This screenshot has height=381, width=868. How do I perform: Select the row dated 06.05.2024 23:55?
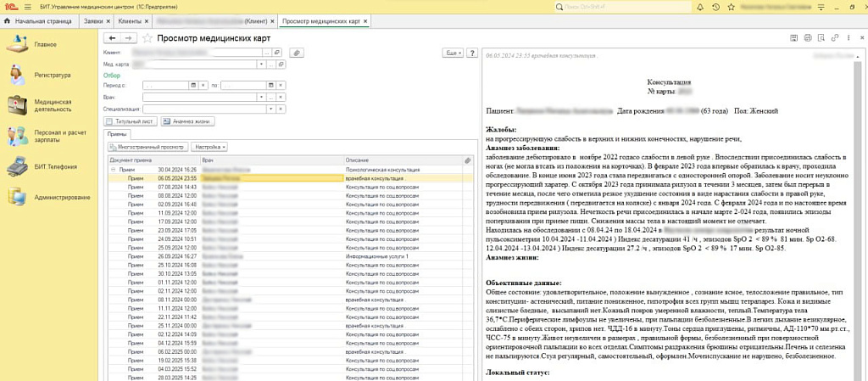[x=290, y=178]
